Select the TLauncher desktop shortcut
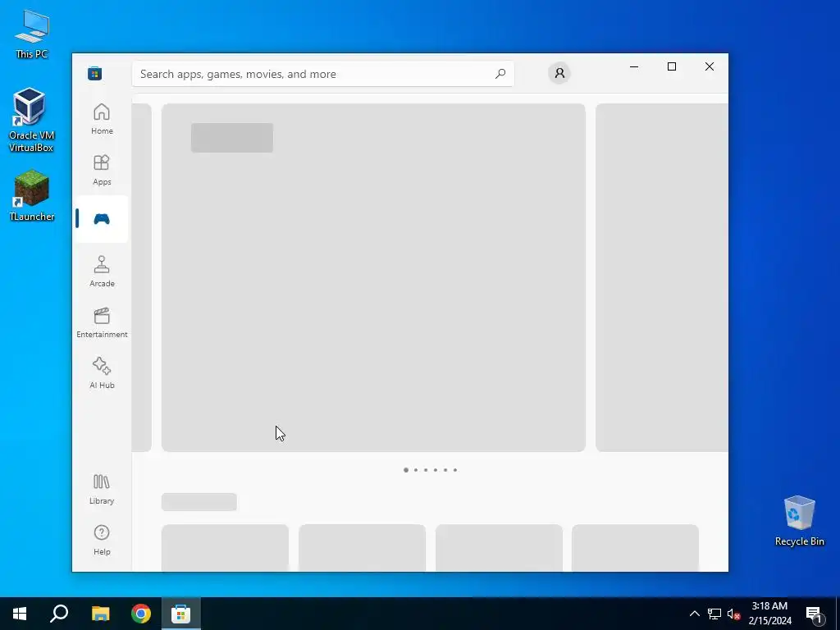Image resolution: width=840 pixels, height=630 pixels. [32, 195]
